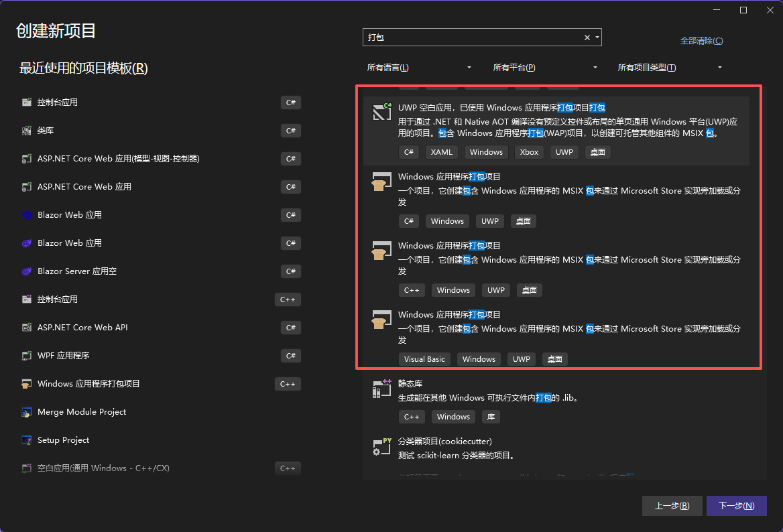The height and width of the screenshot is (532, 783).
Task: Click the WPF 应用程序 template icon
Action: pos(26,355)
